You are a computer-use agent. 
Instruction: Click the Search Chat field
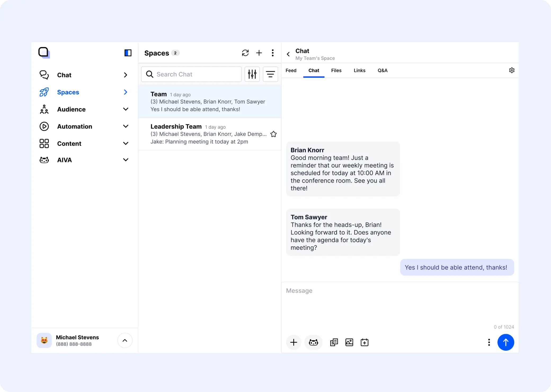pos(191,74)
